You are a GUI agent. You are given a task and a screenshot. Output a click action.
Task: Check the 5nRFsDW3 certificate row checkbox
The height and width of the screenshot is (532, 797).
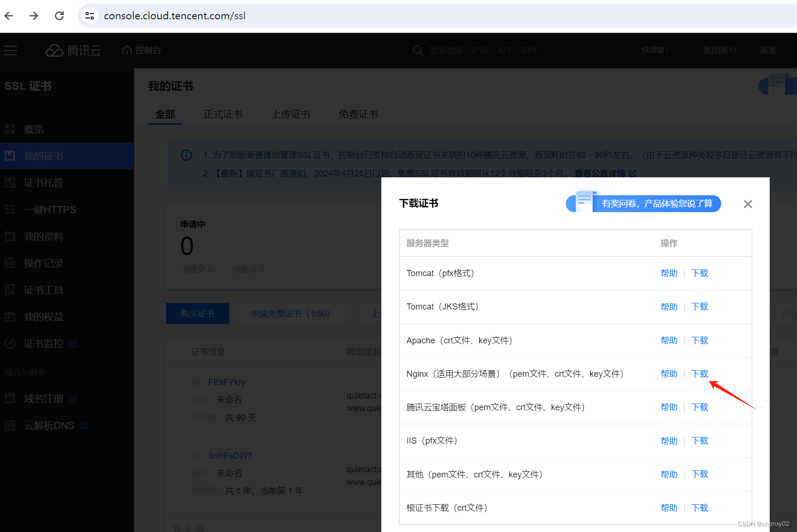pos(179,476)
